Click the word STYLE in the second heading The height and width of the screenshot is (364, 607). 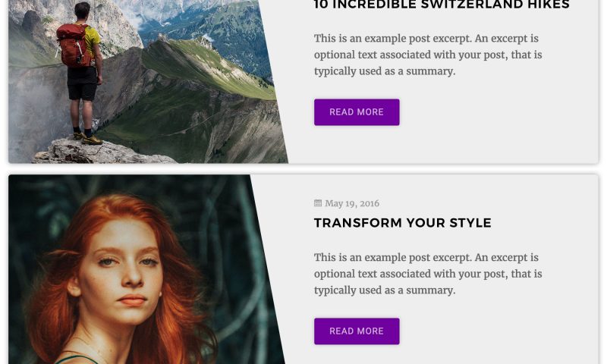tap(470, 223)
